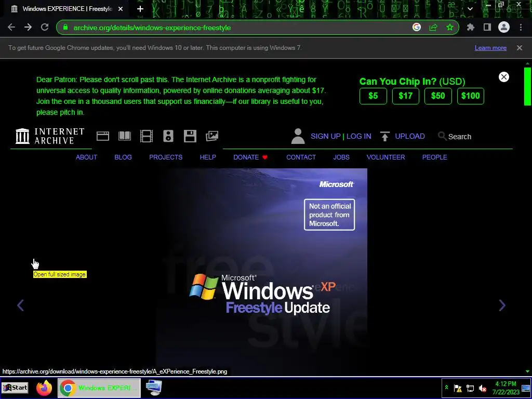Open the Windows Start button
The width and height of the screenshot is (532, 399).
pos(15,388)
